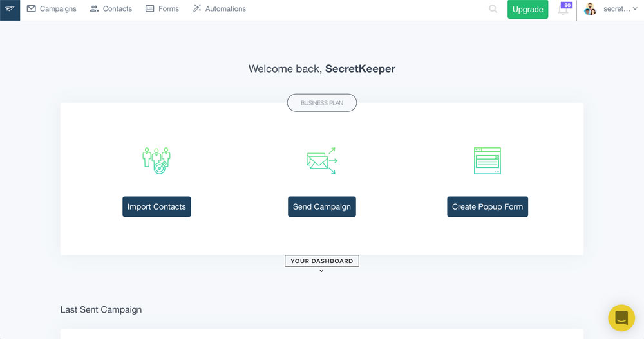Open the Campaigns menu
Viewport: 644px width, 339px height.
(58, 9)
